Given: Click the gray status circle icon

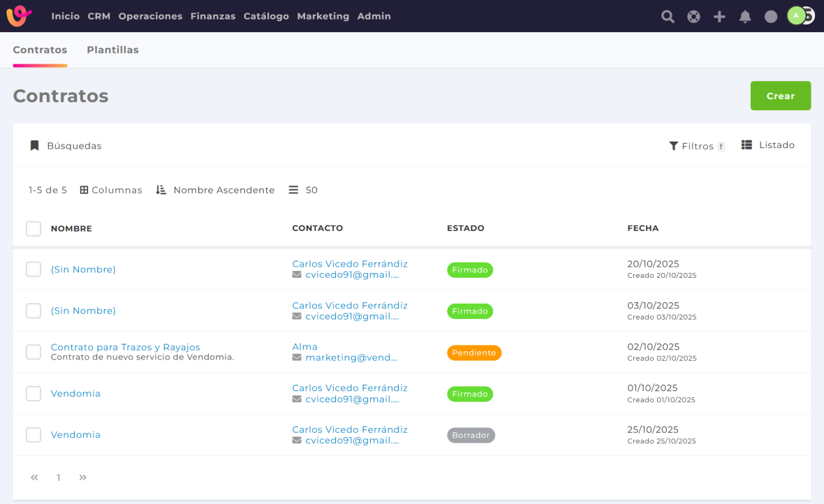Looking at the screenshot, I should click(x=771, y=17).
